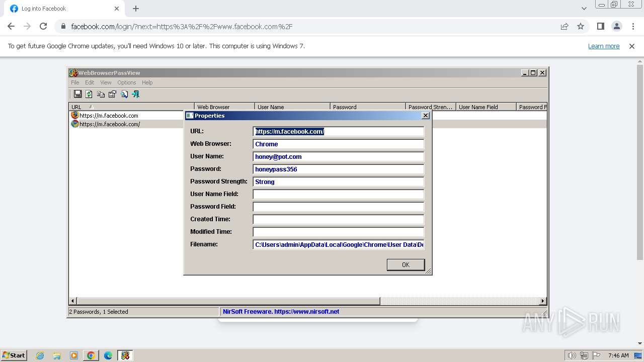Viewport: 644px width, 362px height.
Task: Click the Password Strength field showing Strong
Action: (x=339, y=182)
